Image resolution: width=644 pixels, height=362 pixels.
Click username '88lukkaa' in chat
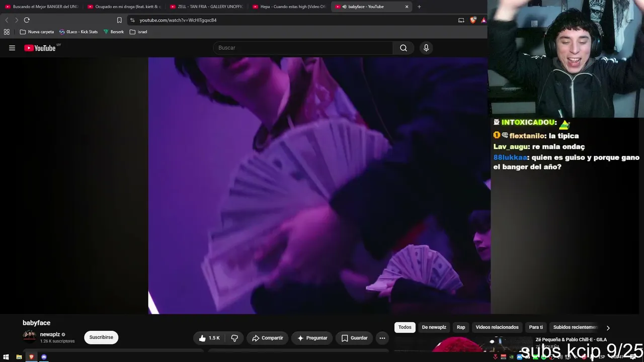point(510,157)
